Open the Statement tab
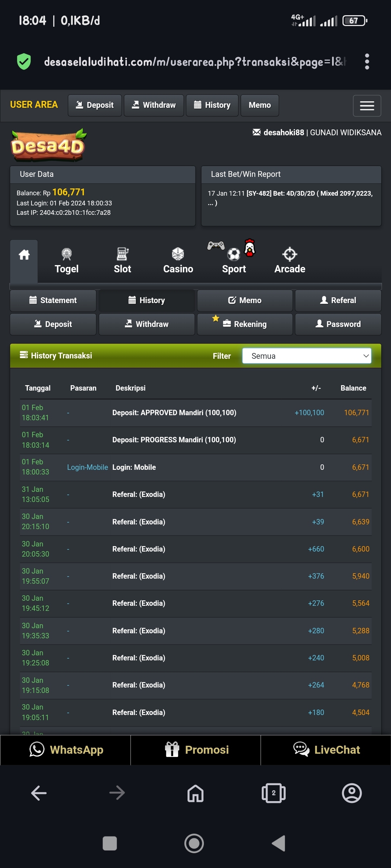This screenshot has width=391, height=868. (x=53, y=300)
